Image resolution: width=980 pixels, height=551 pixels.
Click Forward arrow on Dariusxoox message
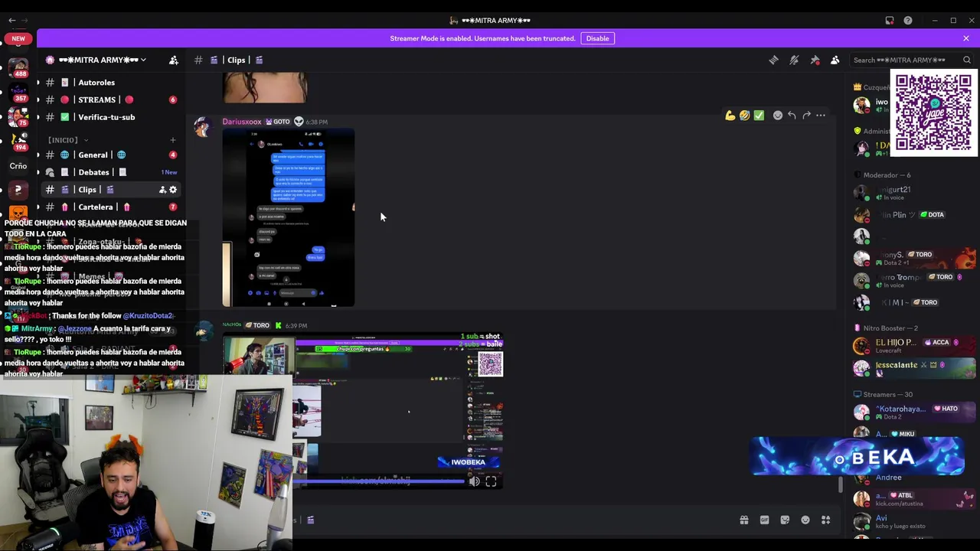pos(806,116)
